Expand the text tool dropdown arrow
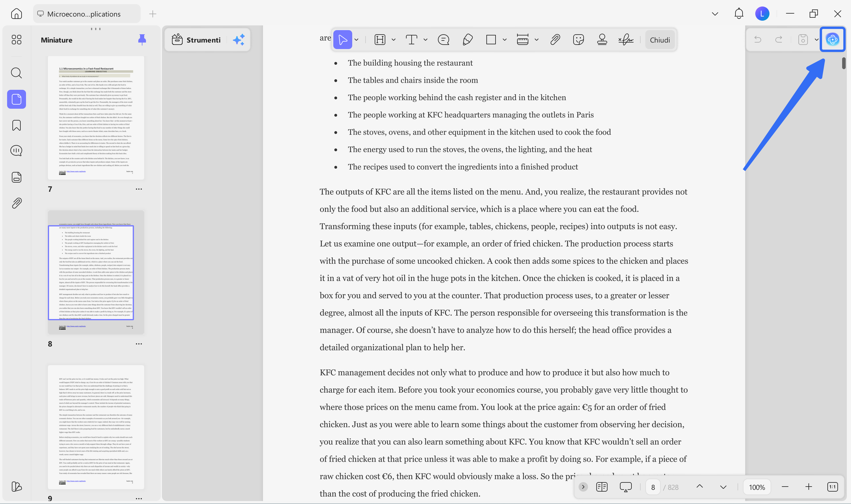This screenshot has height=504, width=851. click(x=425, y=40)
